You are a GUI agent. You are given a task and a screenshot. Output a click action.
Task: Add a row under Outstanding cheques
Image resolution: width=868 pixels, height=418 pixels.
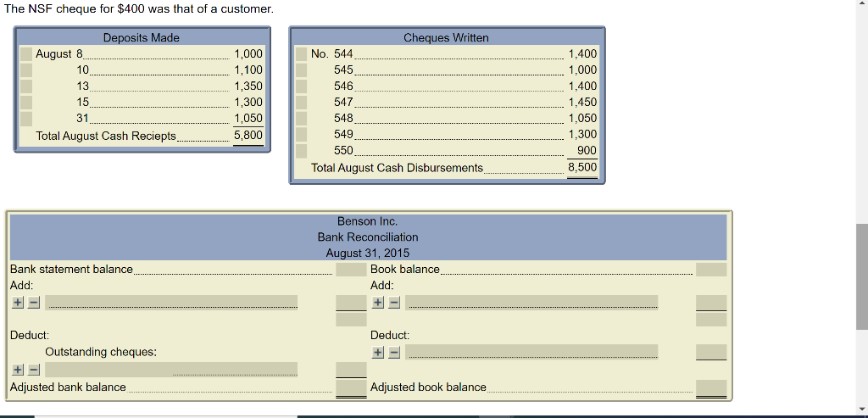[x=18, y=370]
